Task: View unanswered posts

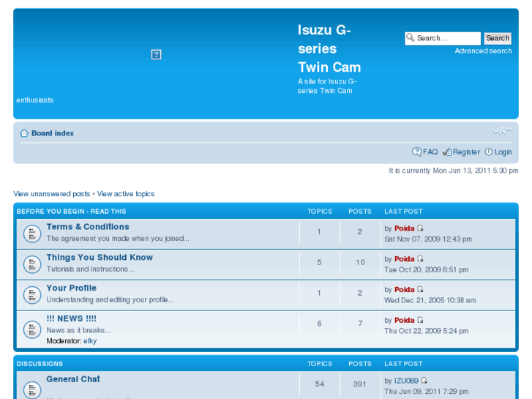Action: pyautogui.click(x=51, y=194)
